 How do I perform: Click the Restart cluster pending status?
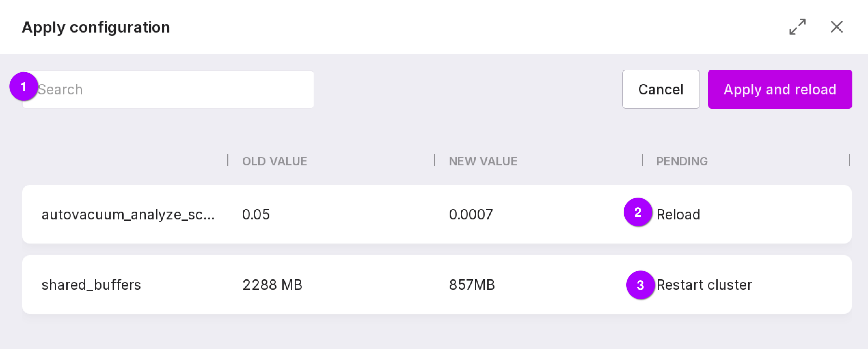point(704,285)
